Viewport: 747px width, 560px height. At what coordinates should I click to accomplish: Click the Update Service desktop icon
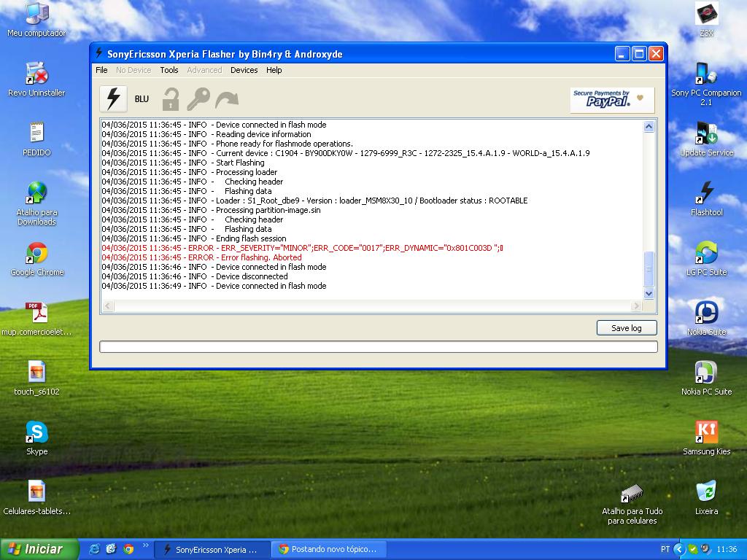(x=706, y=139)
